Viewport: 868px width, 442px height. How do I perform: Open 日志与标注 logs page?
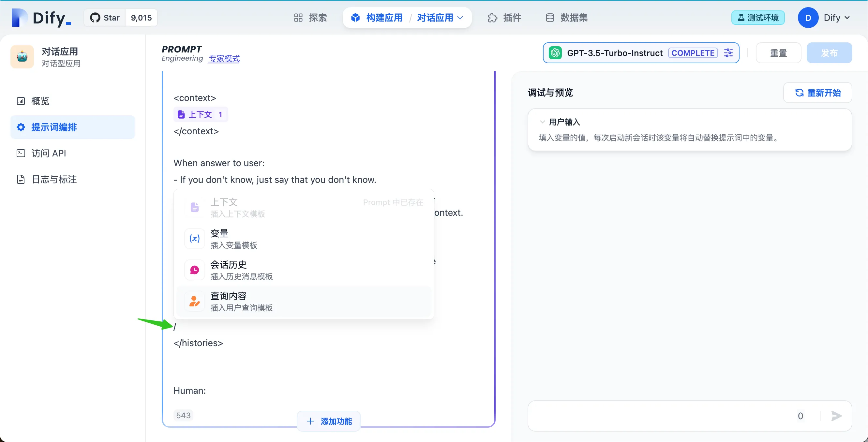click(54, 179)
